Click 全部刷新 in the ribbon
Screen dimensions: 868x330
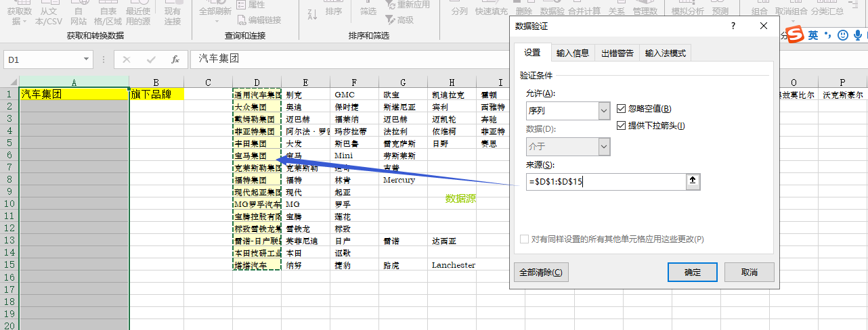(215, 12)
